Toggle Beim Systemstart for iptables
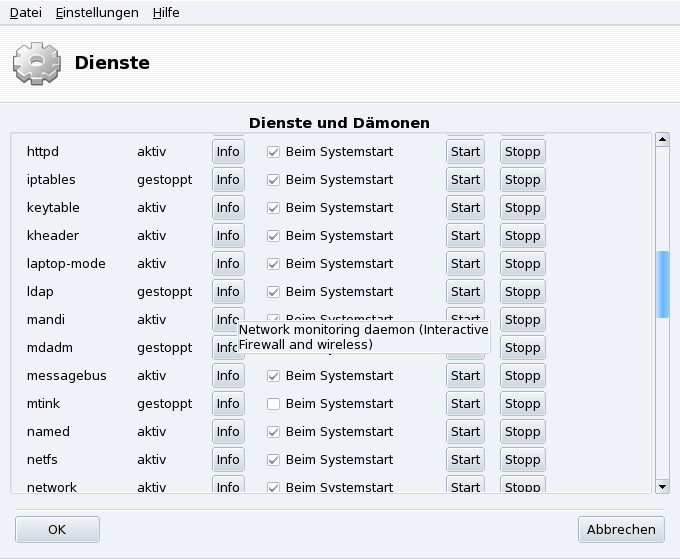This screenshot has width=680, height=560. click(273, 180)
